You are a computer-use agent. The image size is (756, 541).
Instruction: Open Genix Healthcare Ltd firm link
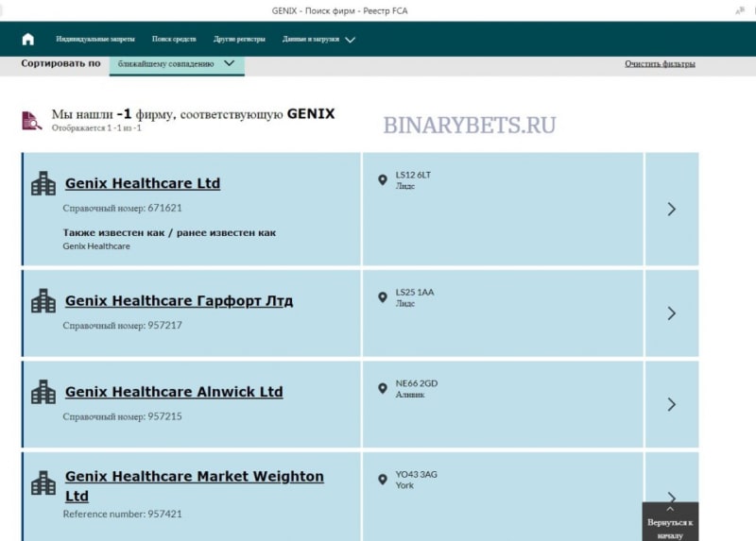pos(143,183)
